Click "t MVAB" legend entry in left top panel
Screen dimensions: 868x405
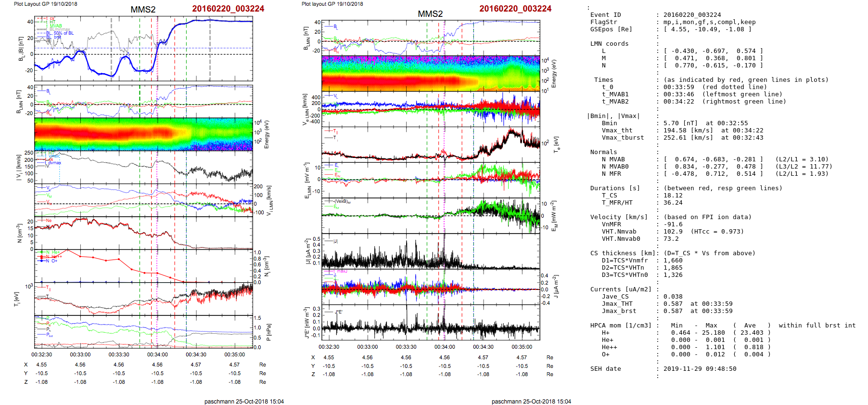55,26
